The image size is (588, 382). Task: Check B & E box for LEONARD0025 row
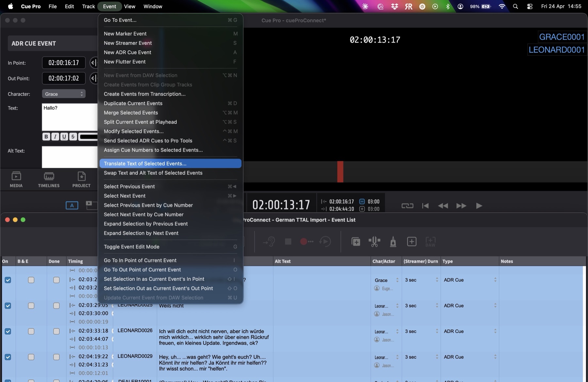click(31, 306)
